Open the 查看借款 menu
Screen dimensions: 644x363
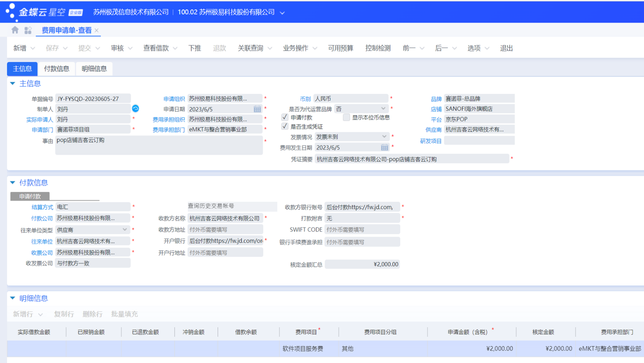pyautogui.click(x=160, y=48)
